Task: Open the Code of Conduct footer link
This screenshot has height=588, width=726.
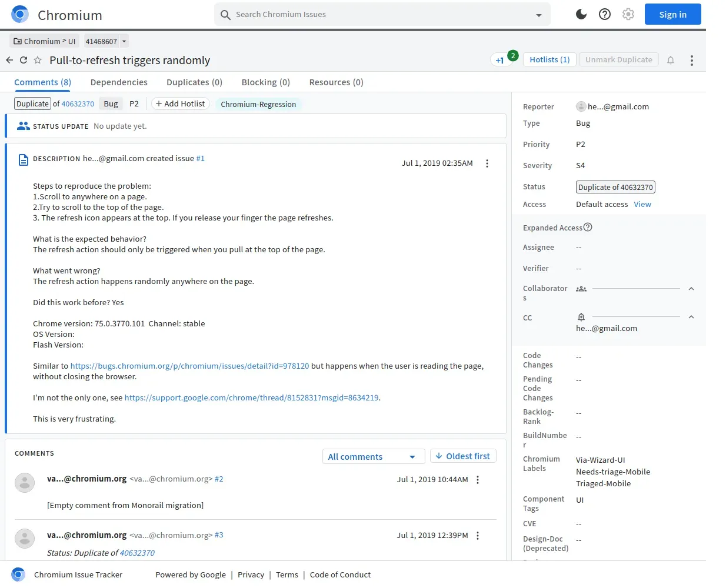Action: 340,574
